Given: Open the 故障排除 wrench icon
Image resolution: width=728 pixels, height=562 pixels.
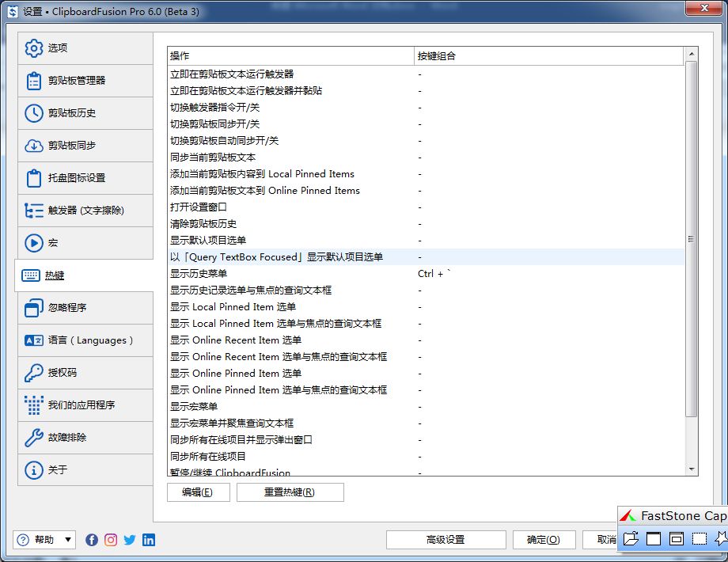Looking at the screenshot, I should pos(34,438).
